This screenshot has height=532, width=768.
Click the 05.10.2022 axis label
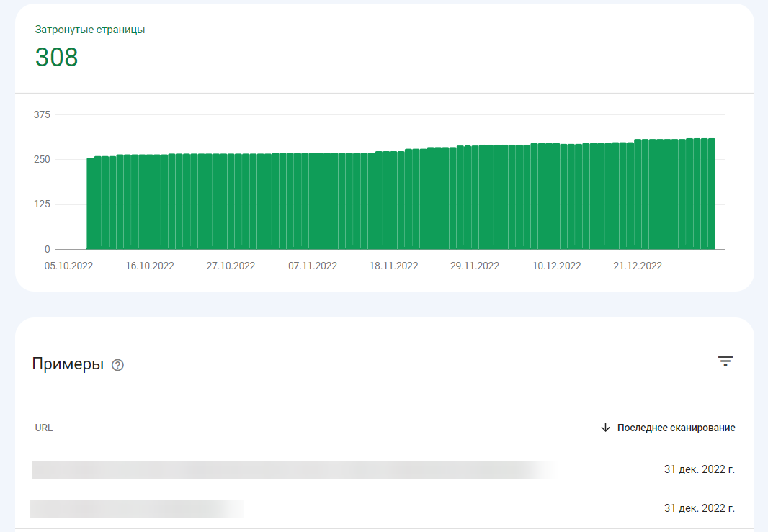point(68,266)
